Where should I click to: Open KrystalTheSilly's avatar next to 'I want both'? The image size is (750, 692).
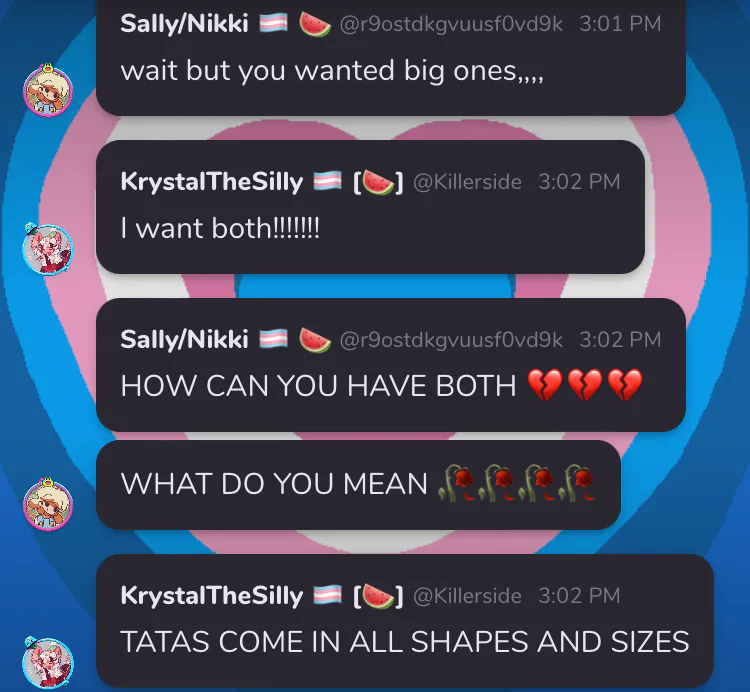[48, 249]
